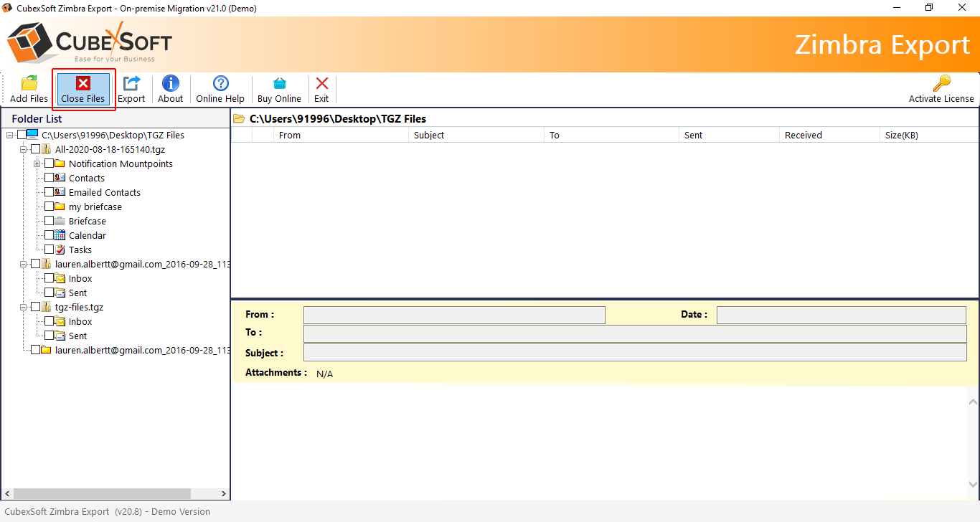Click the preview pane scroll-down arrow

(973, 485)
